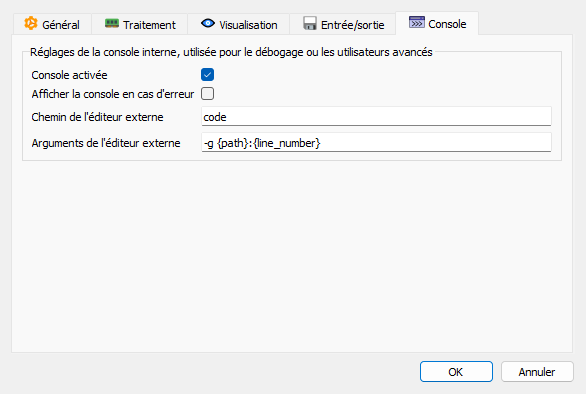The height and width of the screenshot is (394, 586).
Task: Confirm settings with the OK button
Action: click(456, 372)
